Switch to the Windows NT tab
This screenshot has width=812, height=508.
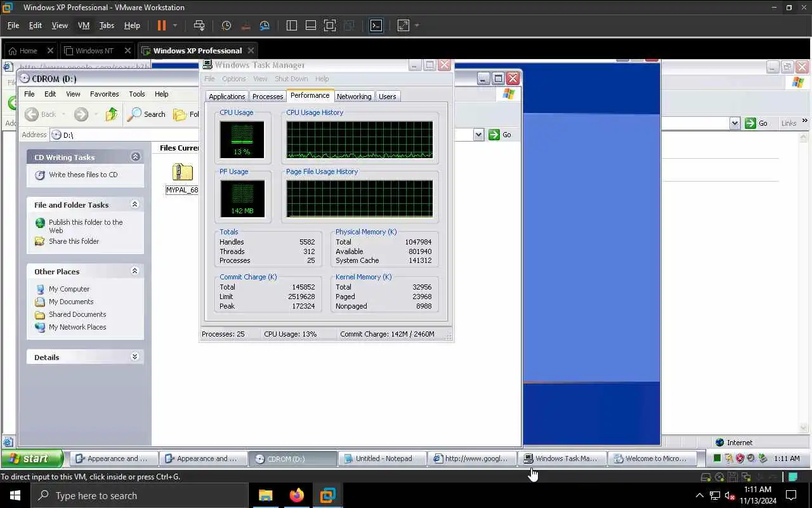pos(94,51)
